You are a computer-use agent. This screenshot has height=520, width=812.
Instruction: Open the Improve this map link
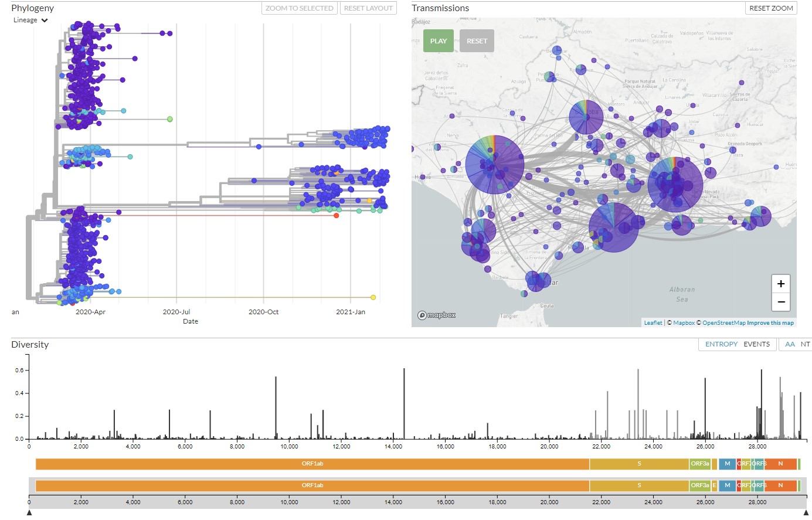(770, 323)
